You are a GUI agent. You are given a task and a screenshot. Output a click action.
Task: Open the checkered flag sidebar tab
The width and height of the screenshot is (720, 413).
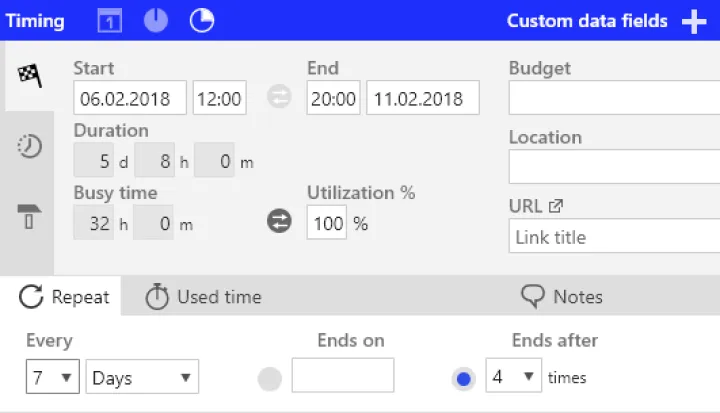coord(30,76)
